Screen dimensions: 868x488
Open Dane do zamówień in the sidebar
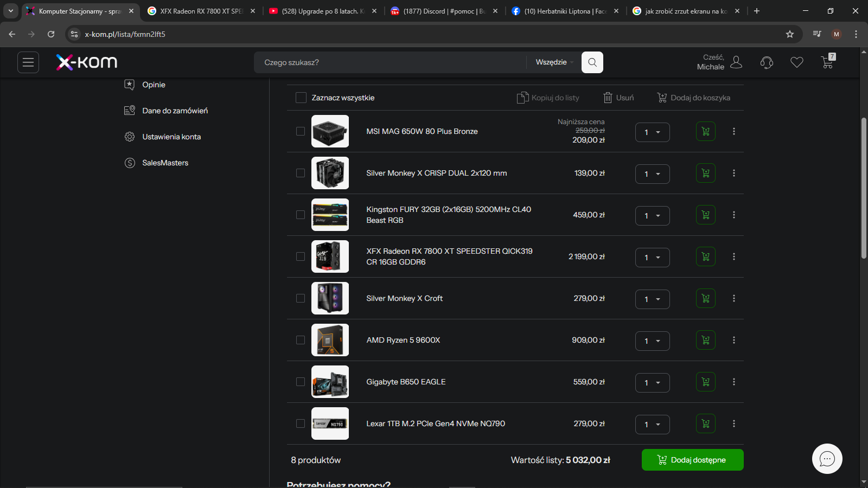[166, 111]
